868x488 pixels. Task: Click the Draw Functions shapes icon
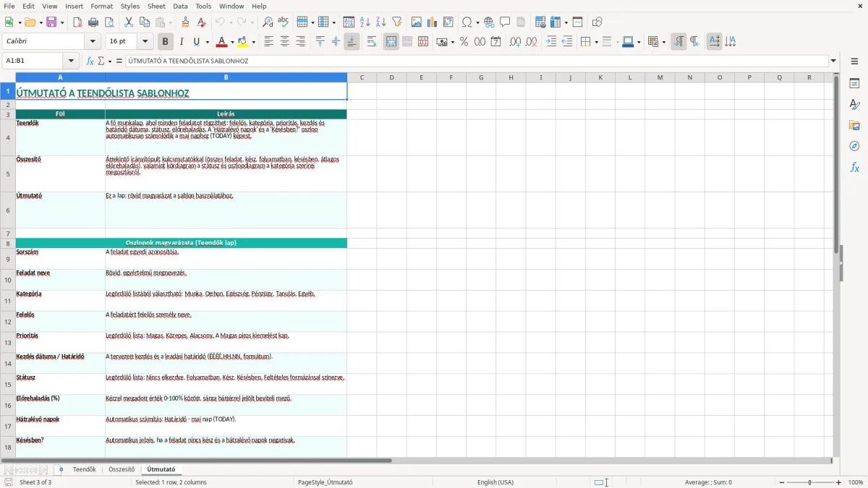597,22
